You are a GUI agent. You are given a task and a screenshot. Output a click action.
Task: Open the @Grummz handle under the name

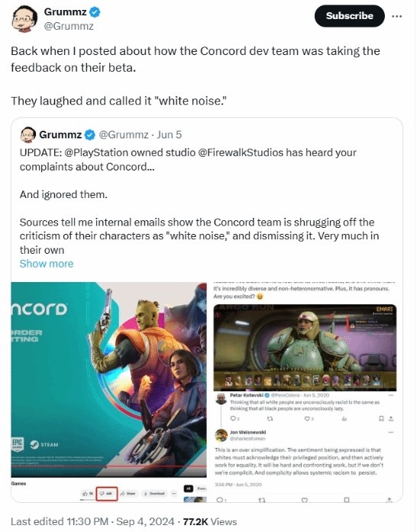pos(69,26)
